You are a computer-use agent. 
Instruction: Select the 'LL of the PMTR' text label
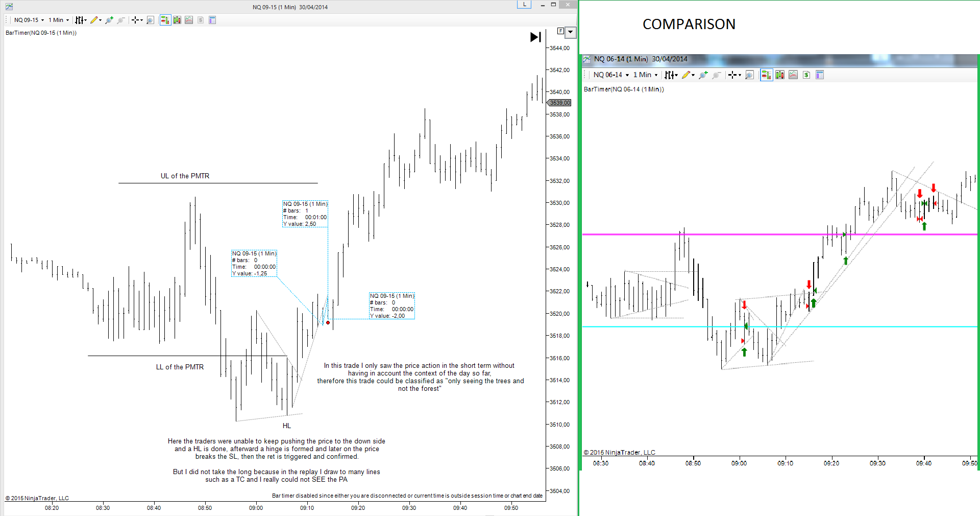180,367
